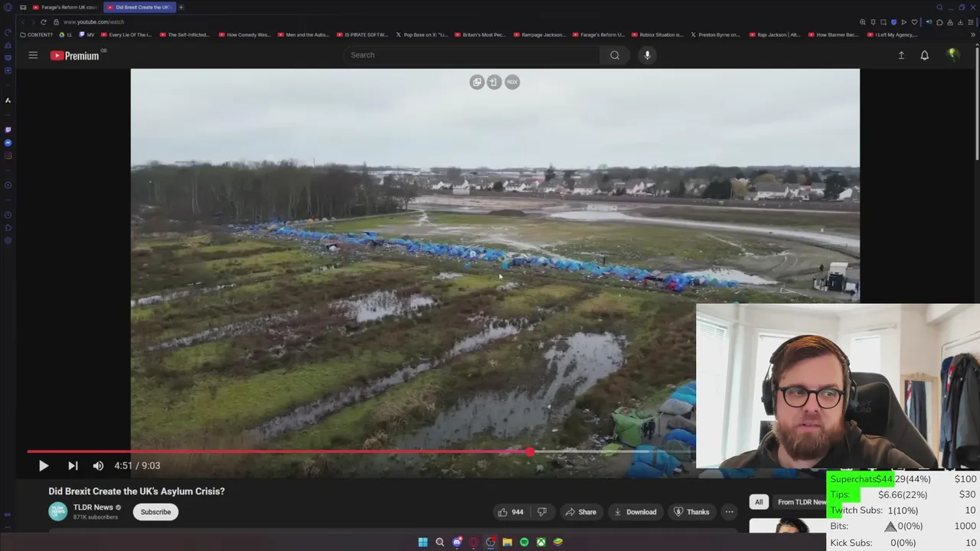The height and width of the screenshot is (551, 980).
Task: Add page to favorites heart icon
Action: [x=914, y=22]
